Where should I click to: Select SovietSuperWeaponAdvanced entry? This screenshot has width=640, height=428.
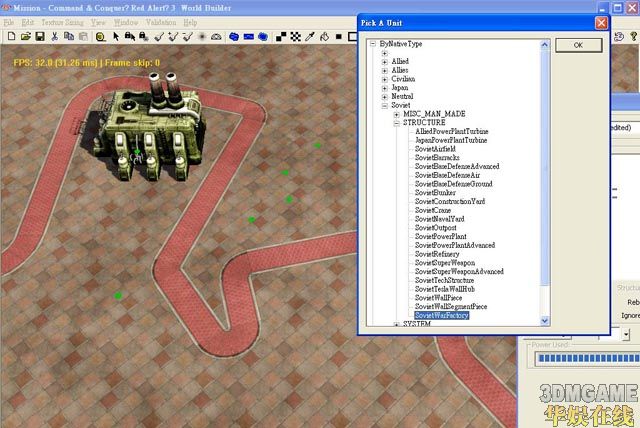(459, 271)
